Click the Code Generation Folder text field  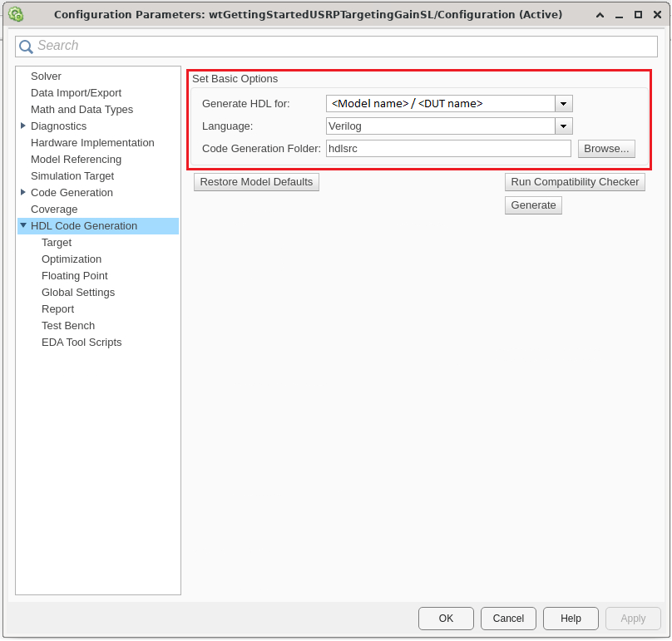click(448, 149)
